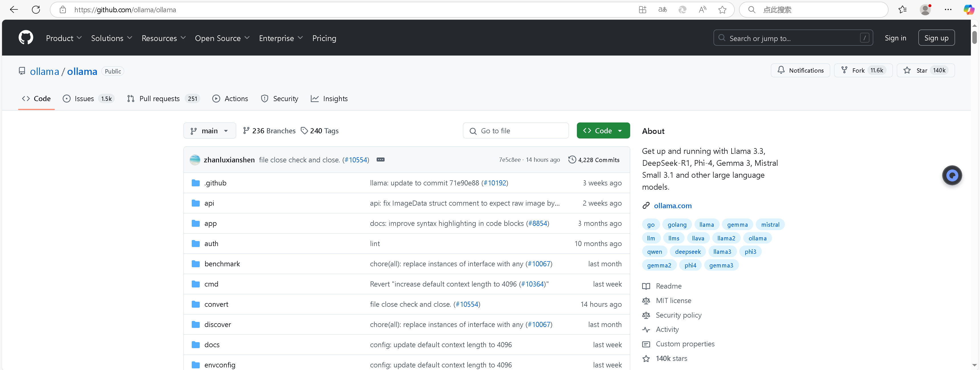The height and width of the screenshot is (370, 980).
Task: Open the green Code dropdown
Action: click(603, 131)
